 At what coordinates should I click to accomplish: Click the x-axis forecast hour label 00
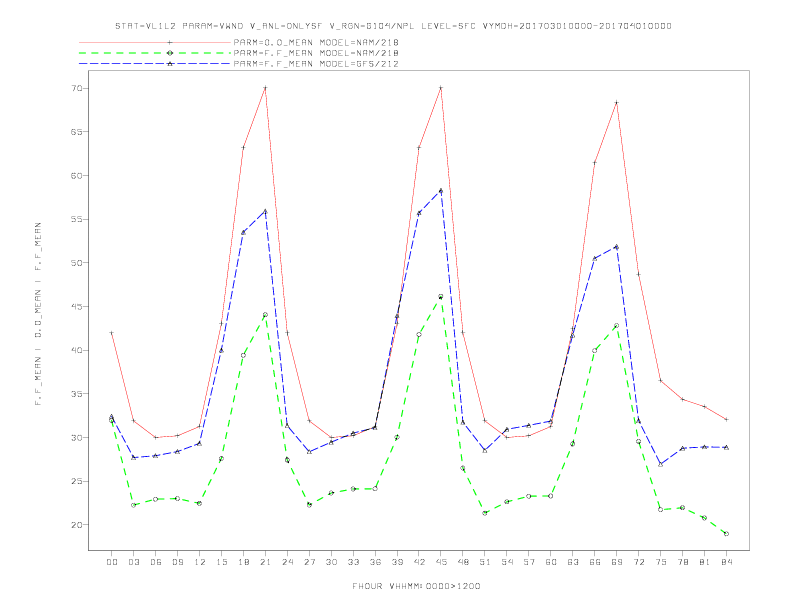112,562
